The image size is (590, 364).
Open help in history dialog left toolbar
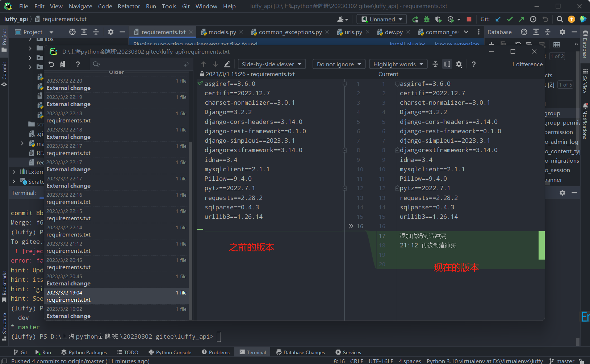(78, 64)
